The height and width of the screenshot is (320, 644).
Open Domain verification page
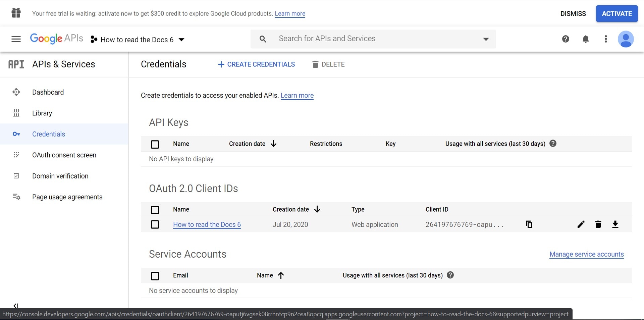(64, 176)
